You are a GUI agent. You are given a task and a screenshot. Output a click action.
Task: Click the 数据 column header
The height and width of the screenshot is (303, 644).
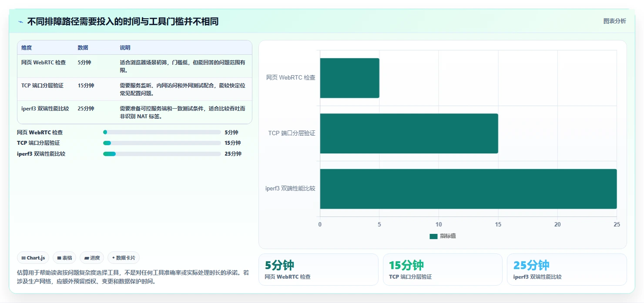click(x=83, y=48)
